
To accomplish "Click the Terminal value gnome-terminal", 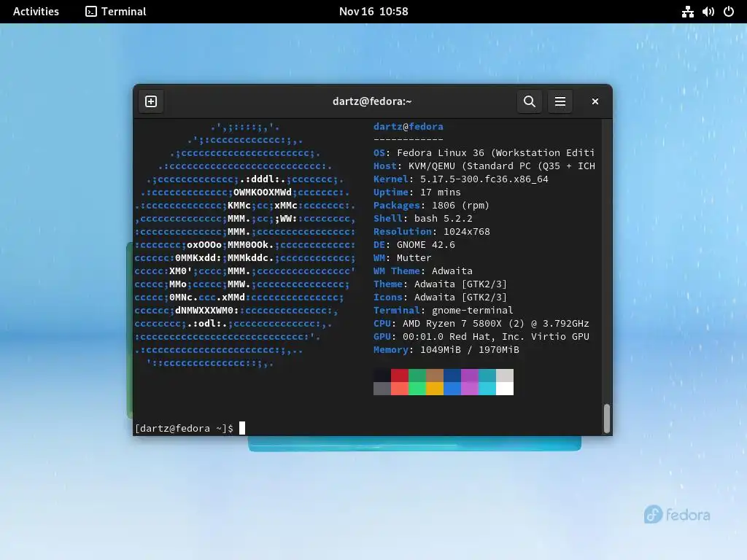I will click(473, 311).
